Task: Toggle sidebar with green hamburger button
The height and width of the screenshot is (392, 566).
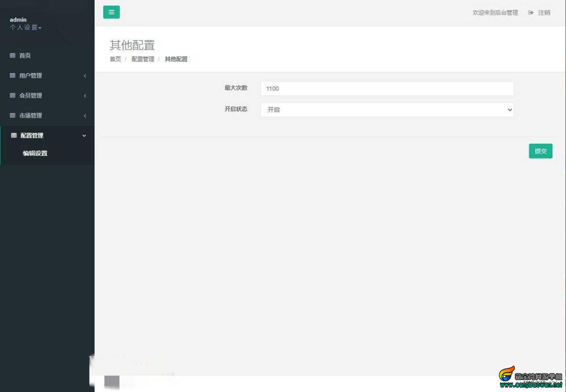Action: [111, 12]
